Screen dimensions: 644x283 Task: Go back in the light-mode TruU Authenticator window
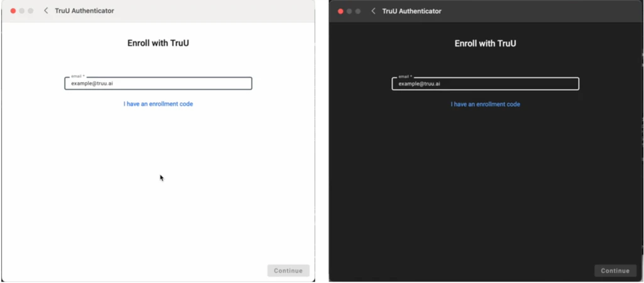coord(46,11)
